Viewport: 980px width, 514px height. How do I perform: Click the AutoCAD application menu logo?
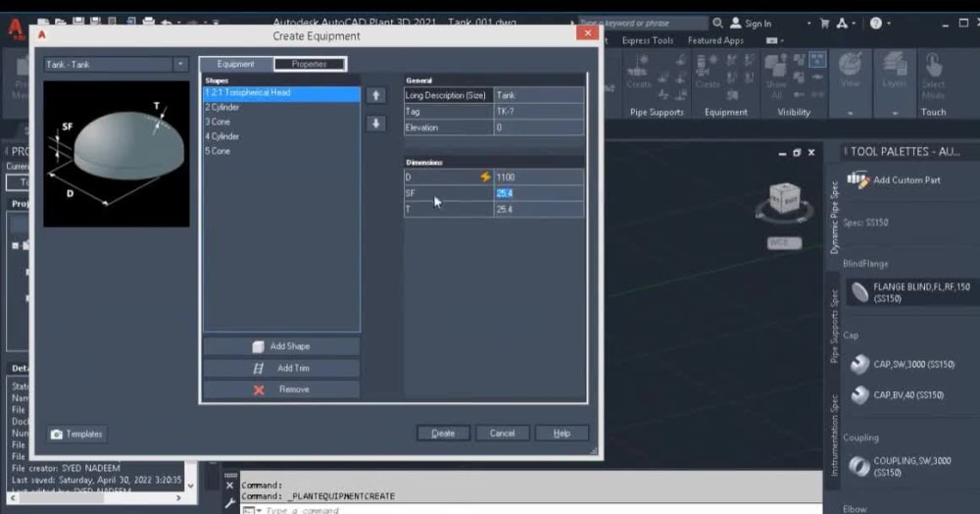click(15, 28)
